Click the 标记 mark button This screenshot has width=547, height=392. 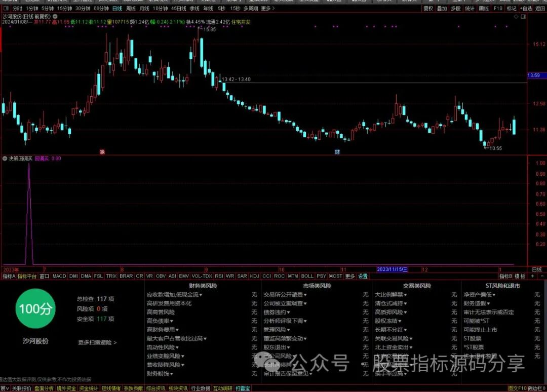pos(512,9)
